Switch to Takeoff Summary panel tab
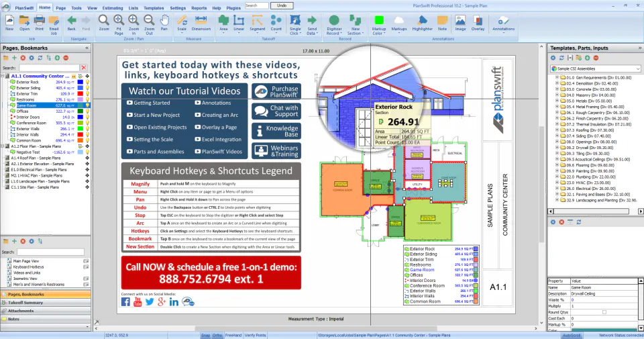 pyautogui.click(x=45, y=303)
